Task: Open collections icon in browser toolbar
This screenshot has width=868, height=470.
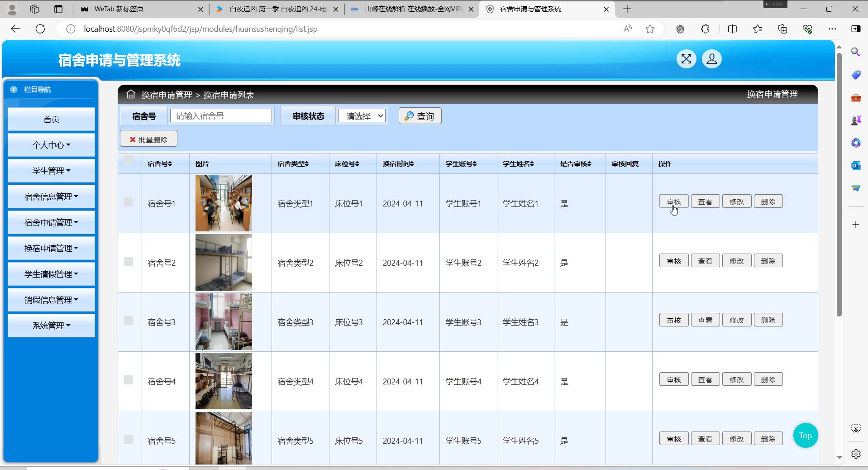Action: click(x=782, y=29)
